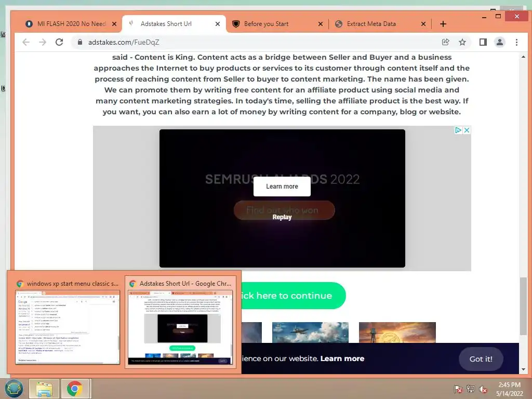Viewport: 532px width, 399px height.
Task: Click the page scrollbar up arrow
Action: click(523, 57)
